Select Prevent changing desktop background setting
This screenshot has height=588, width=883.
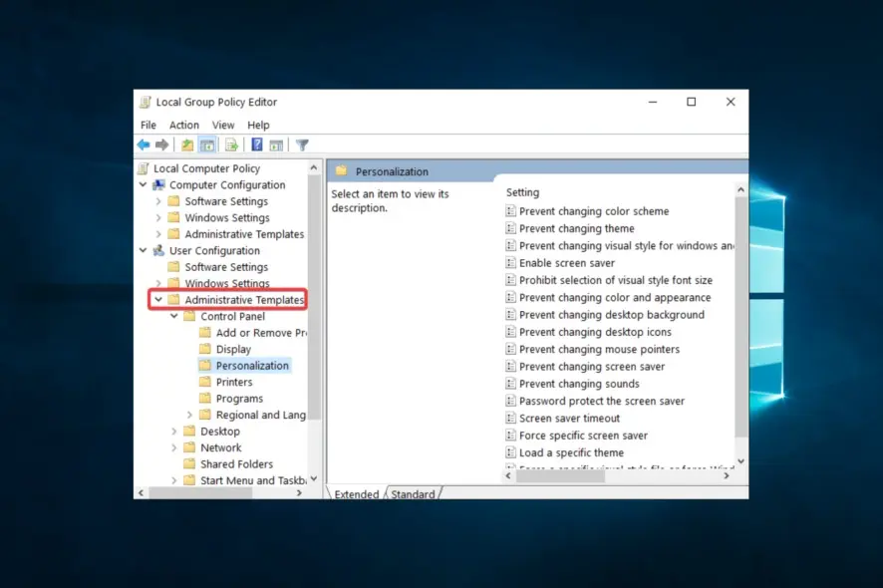tap(611, 315)
